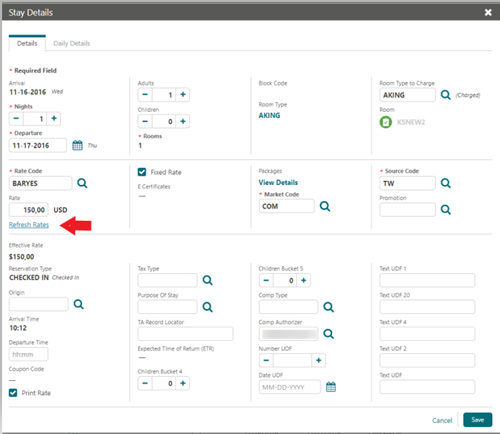Click the Promotion input field
This screenshot has height=434, width=500.
pos(407,209)
